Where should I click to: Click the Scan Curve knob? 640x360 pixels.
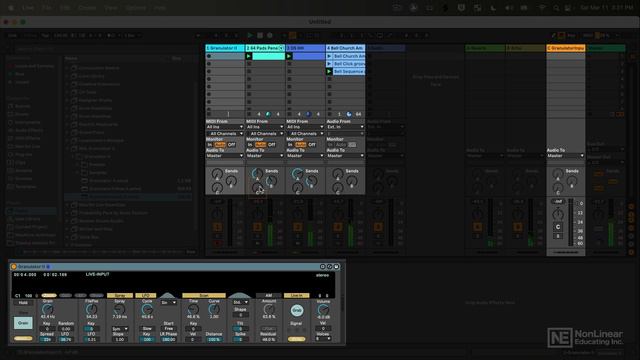pos(214,309)
